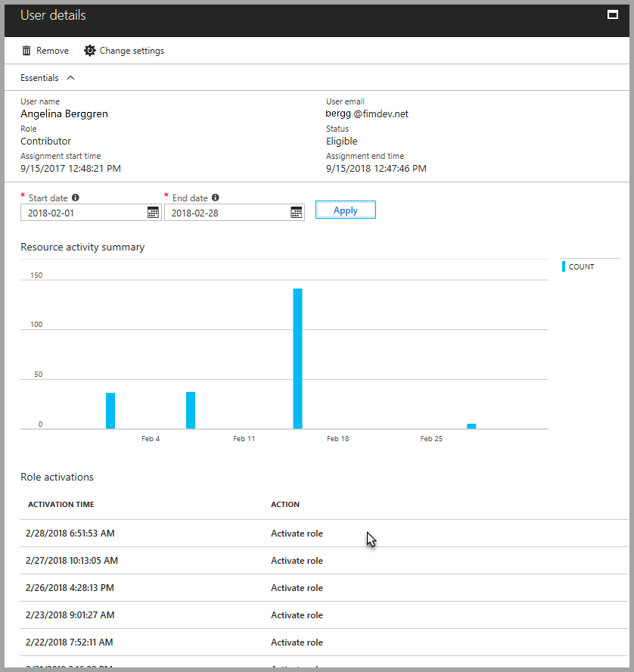Click Activate role in the 2/26/2018 row
The height and width of the screenshot is (672, 634).
[297, 587]
